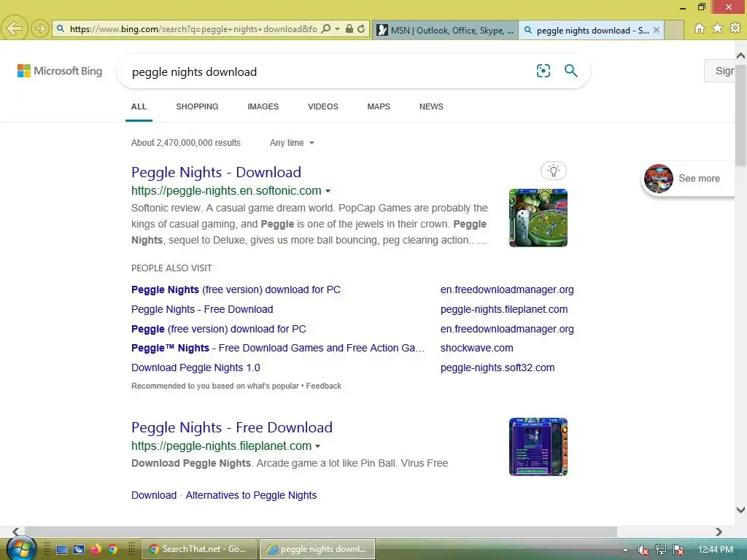Open Peggle Nights (free version) download for PC

point(236,289)
